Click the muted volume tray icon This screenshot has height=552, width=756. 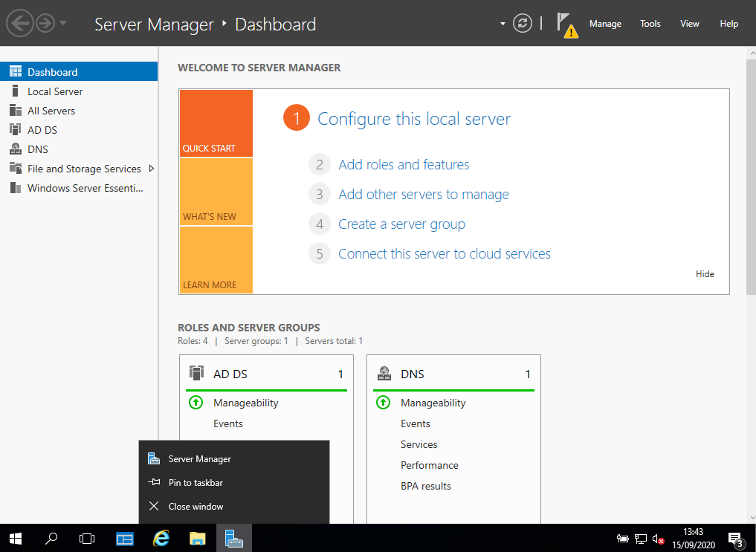[x=658, y=539]
